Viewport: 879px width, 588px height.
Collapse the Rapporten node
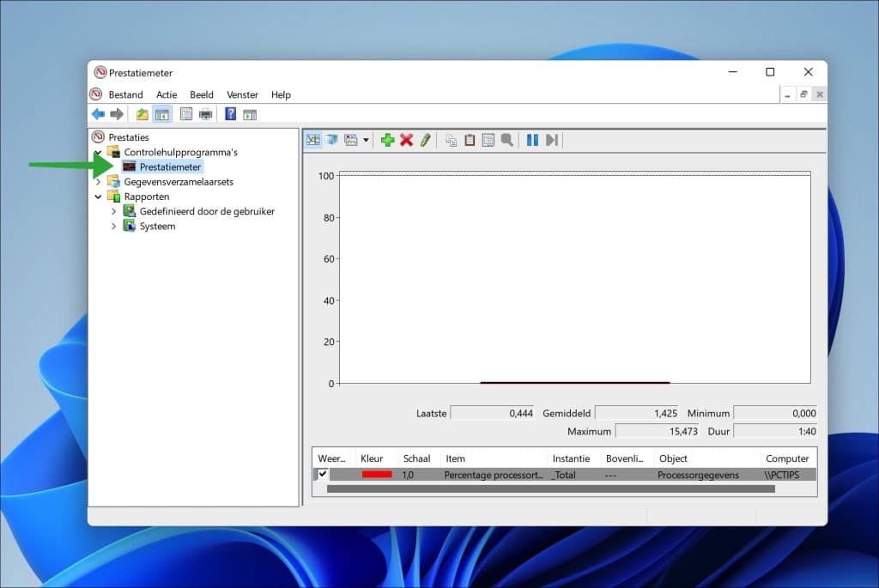(98, 196)
